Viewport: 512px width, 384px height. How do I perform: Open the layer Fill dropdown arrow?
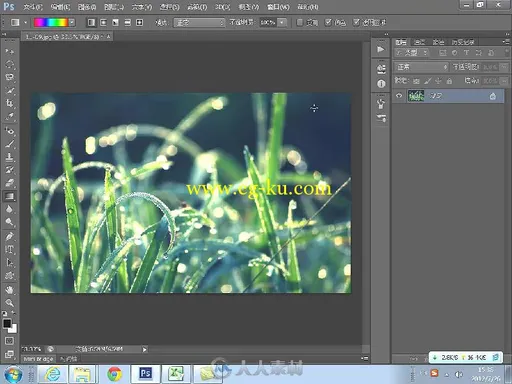coord(504,81)
